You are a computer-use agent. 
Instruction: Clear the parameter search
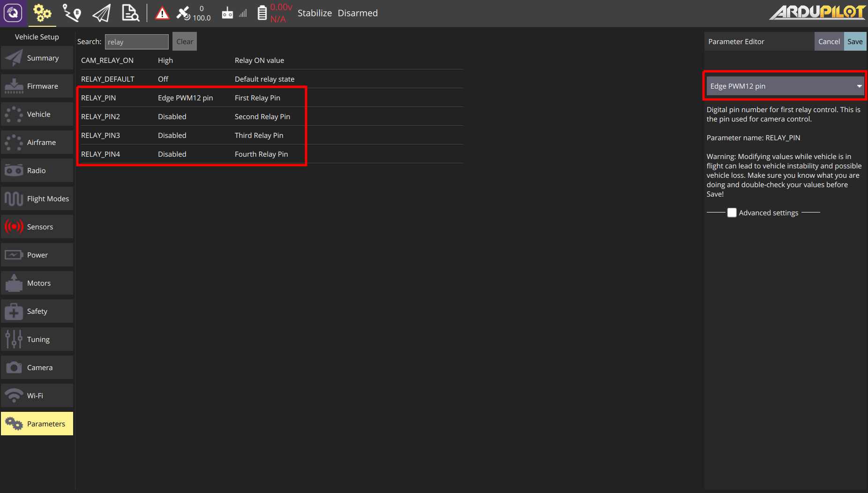pyautogui.click(x=185, y=42)
